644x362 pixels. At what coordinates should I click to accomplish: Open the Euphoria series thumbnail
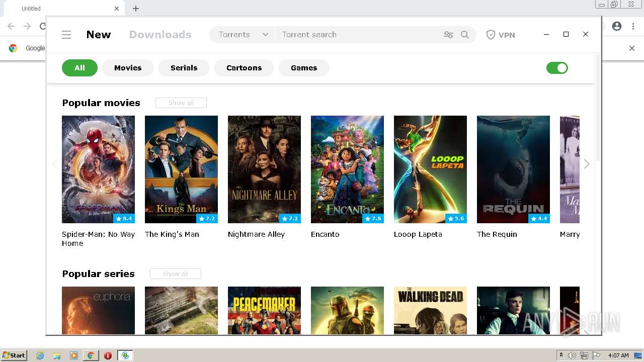coord(98,310)
